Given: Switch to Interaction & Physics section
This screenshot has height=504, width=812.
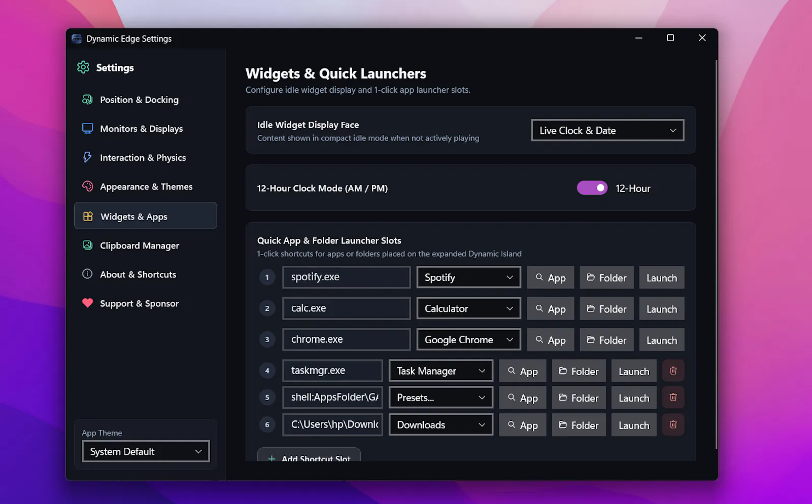Looking at the screenshot, I should point(146,157).
